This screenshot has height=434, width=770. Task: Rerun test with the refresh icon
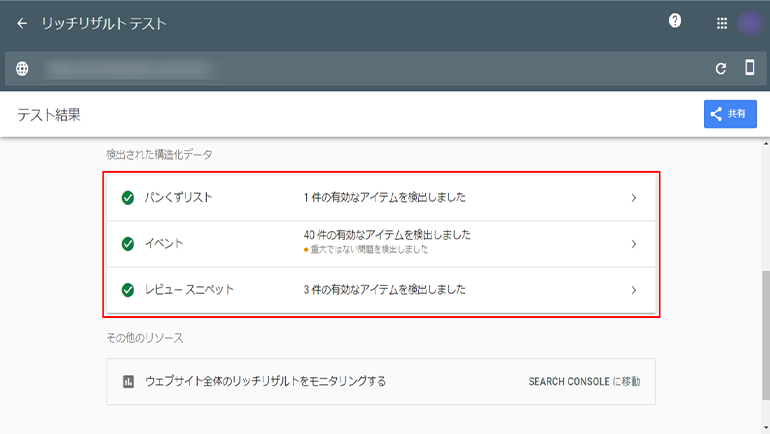(720, 69)
